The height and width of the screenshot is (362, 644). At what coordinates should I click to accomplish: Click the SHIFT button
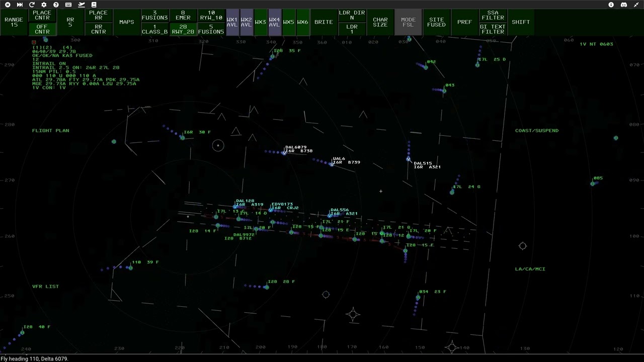point(521,22)
